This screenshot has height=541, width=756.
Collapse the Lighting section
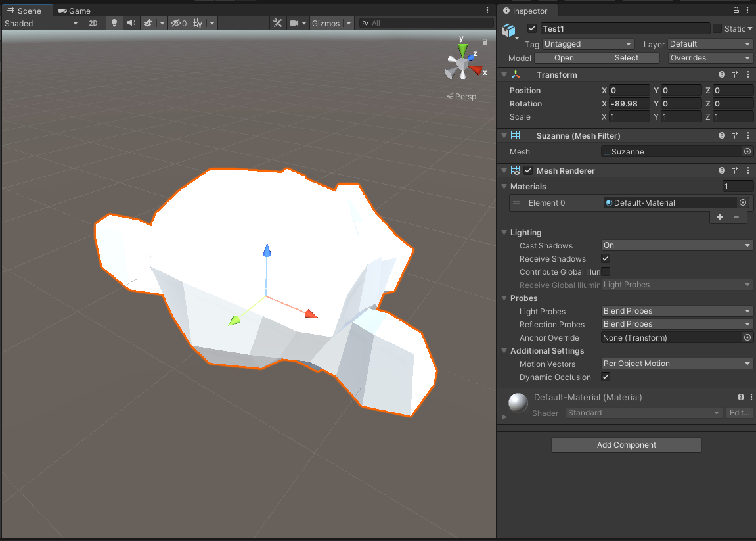504,233
